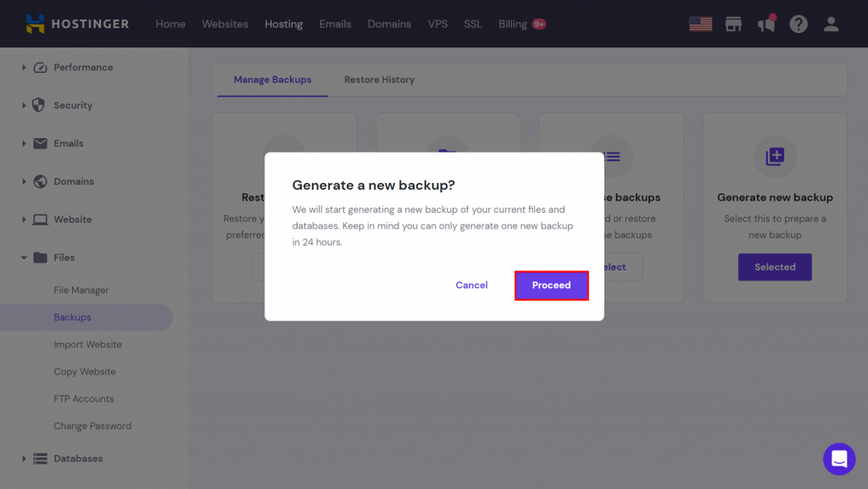
Task: Open the US flag language selector
Action: [700, 24]
